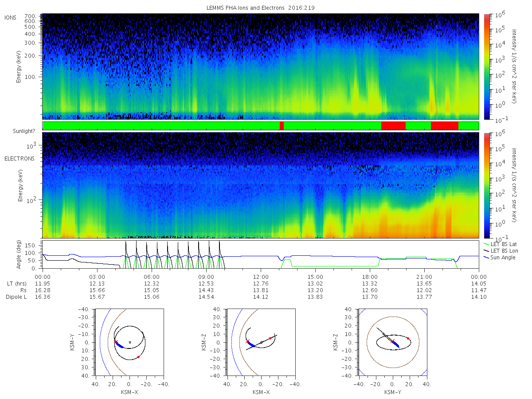Viewport: 532px width, 399px height.
Task: Click the red sunlight segment just after 21:00
Action: tap(444, 126)
